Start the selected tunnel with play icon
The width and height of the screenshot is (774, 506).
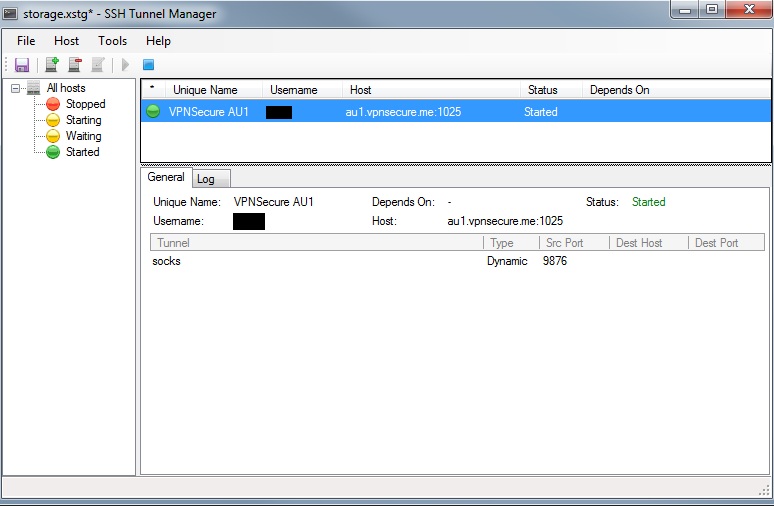tap(125, 65)
